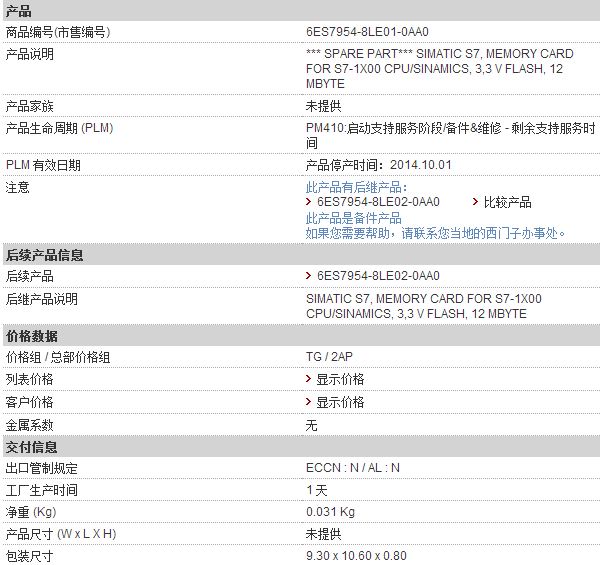This screenshot has width=600, height=565.
Task: Click the 客户价格 label
Action: coord(29,402)
